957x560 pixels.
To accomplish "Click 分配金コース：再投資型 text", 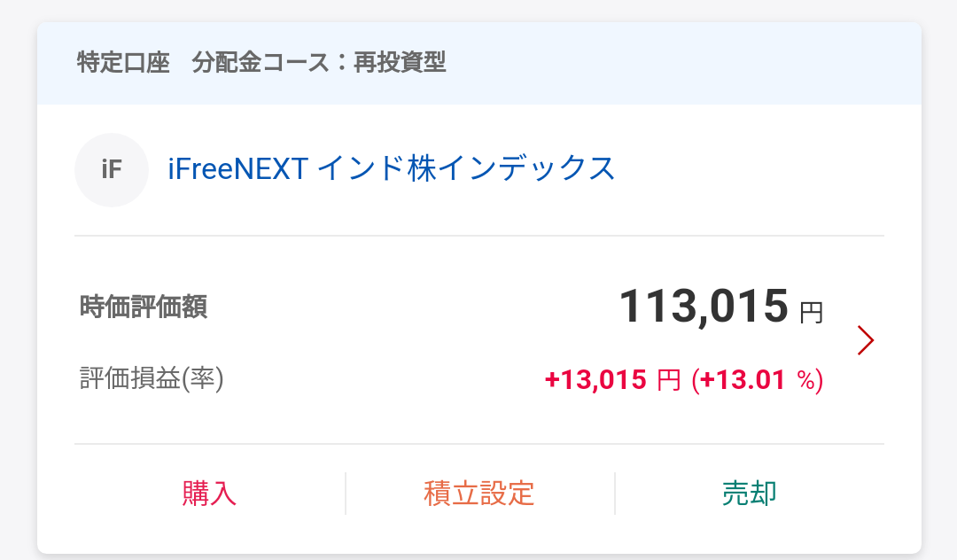I will point(319,62).
